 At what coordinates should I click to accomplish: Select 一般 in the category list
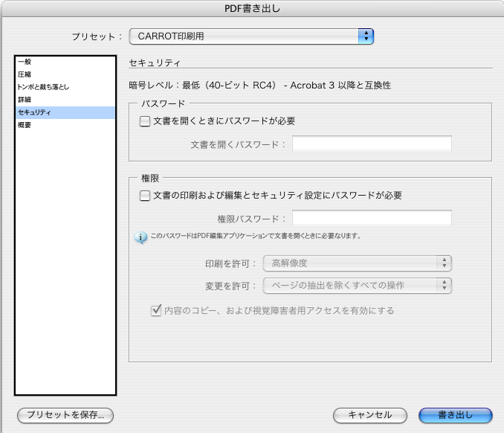click(x=65, y=62)
